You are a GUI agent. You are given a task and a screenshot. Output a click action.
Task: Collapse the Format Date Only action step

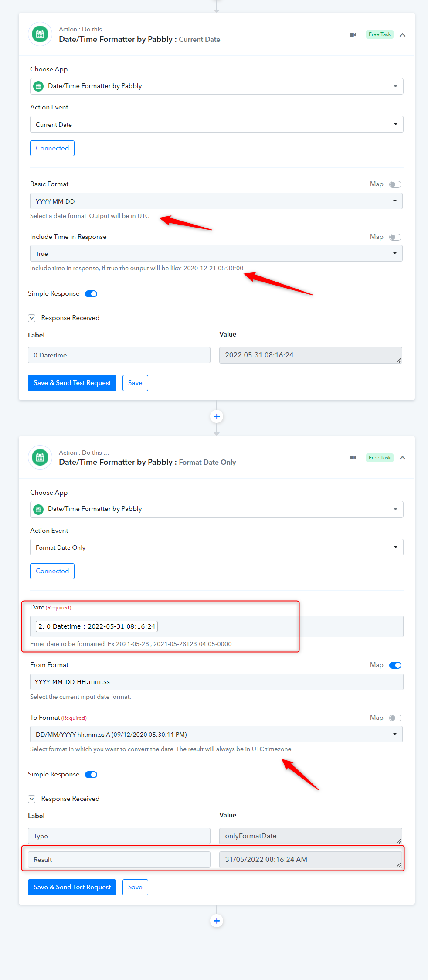403,458
